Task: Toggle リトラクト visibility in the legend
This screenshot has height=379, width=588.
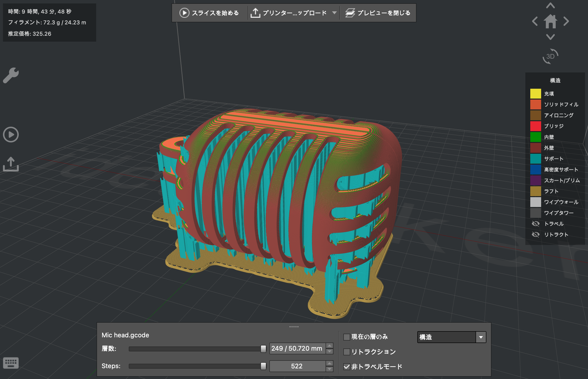Action: [x=535, y=235]
